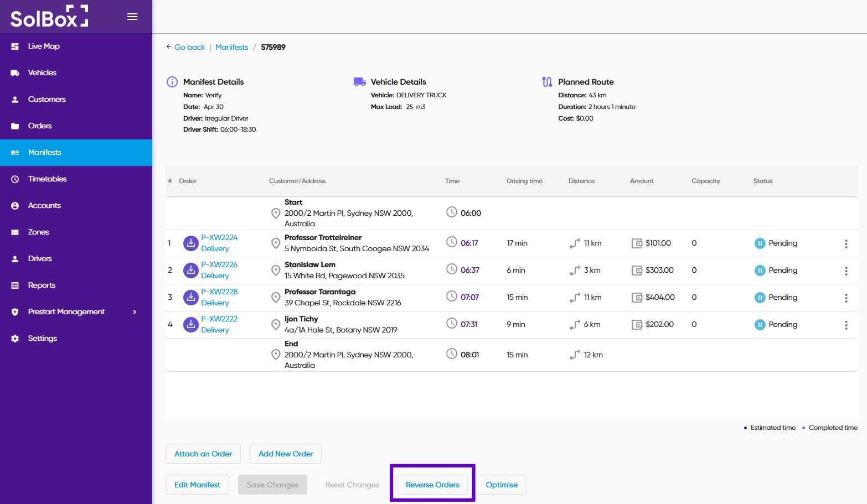Click the SolBox logo
The height and width of the screenshot is (504, 867).
[x=49, y=17]
